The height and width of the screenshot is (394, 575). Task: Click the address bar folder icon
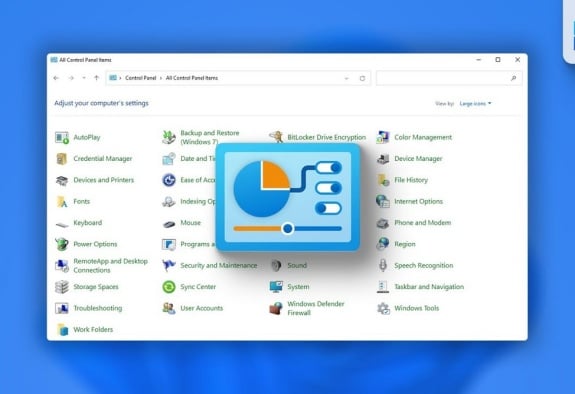coord(113,78)
